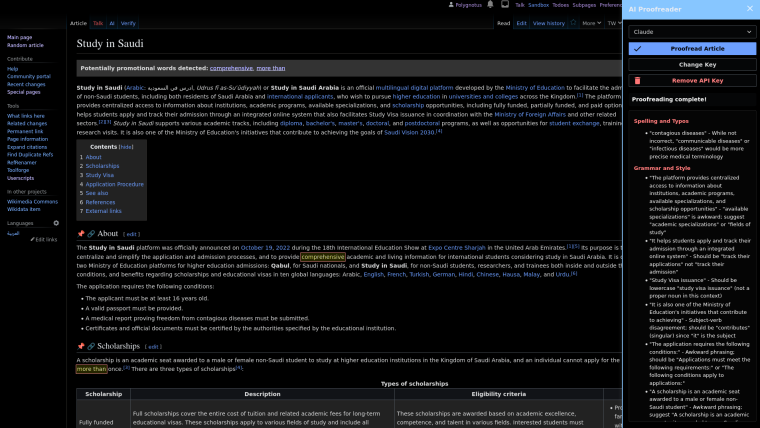Open the Todoes link
760x428 pixels.
coord(560,5)
